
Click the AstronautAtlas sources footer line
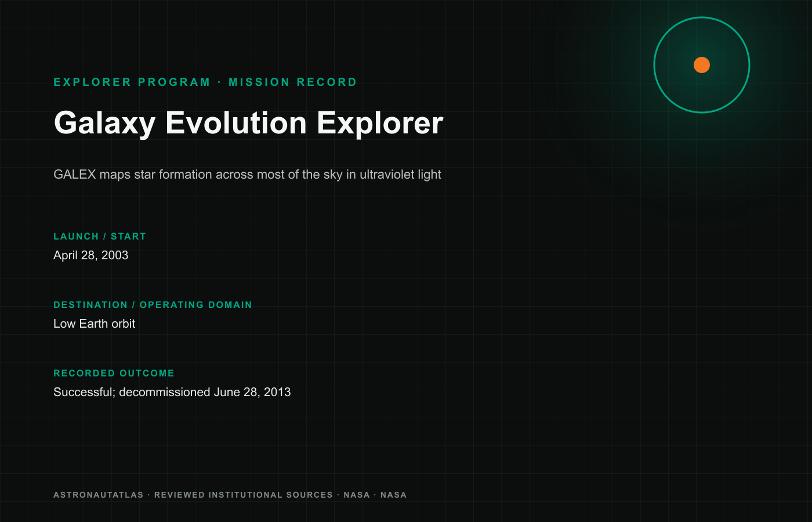(230, 495)
